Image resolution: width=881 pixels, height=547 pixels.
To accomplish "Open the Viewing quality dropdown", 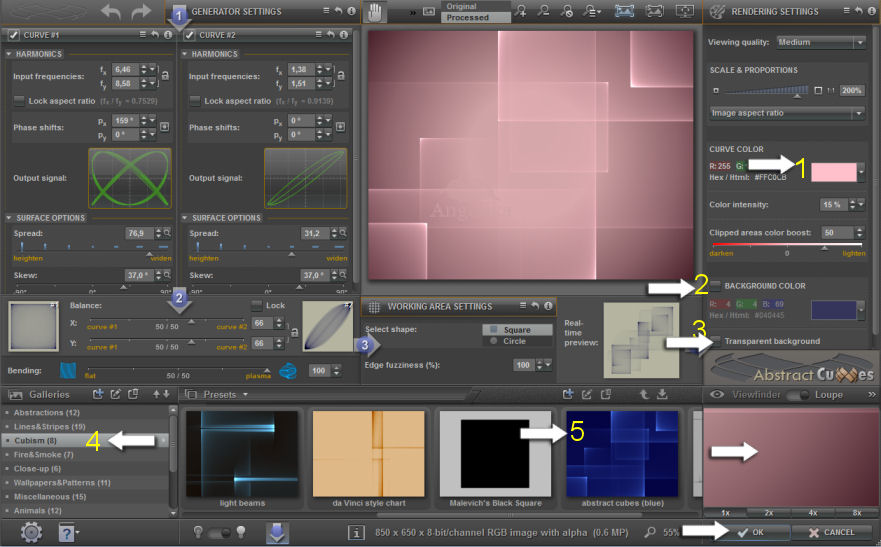I will pyautogui.click(x=820, y=42).
